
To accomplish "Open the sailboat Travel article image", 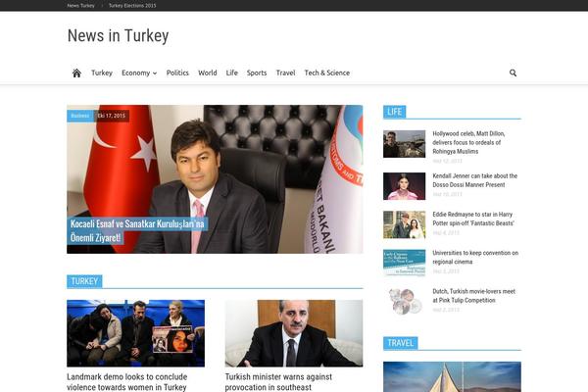I will click(452, 376).
